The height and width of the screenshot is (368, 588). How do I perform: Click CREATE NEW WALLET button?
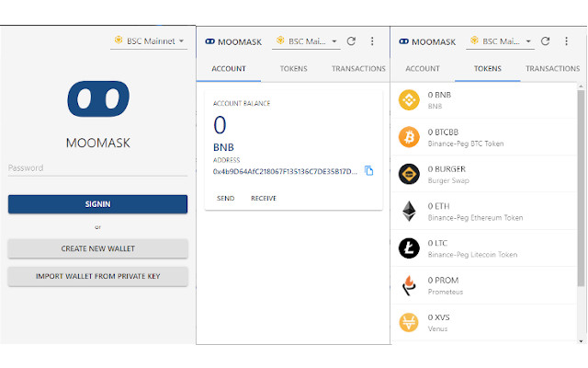[98, 248]
